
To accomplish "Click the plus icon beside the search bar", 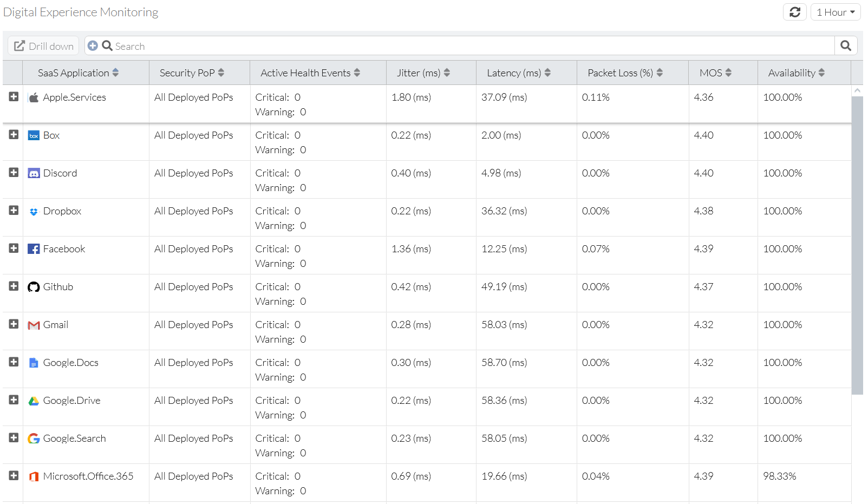I will [93, 45].
